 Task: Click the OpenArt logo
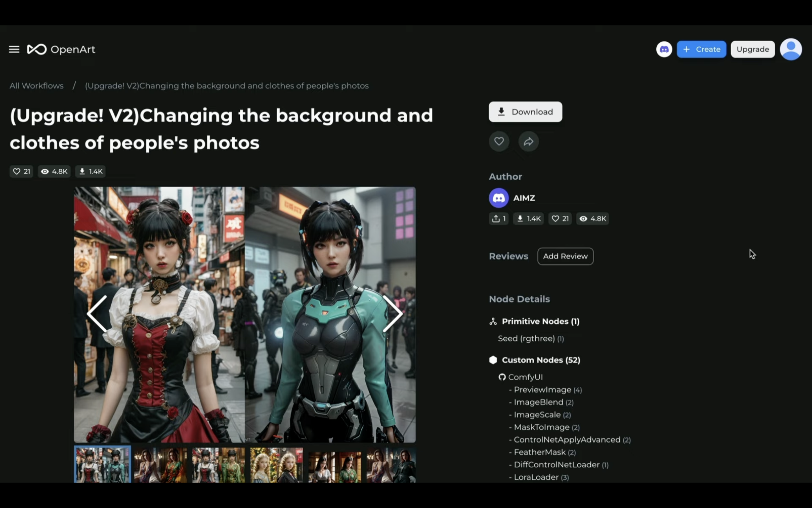(61, 49)
